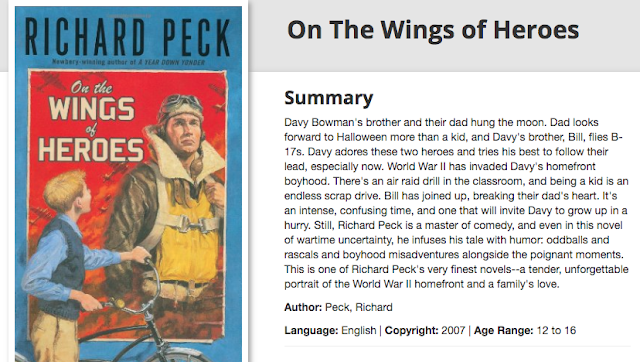This screenshot has height=362, width=640.
Task: Click the "12 to 16" age range value
Action: point(556,330)
